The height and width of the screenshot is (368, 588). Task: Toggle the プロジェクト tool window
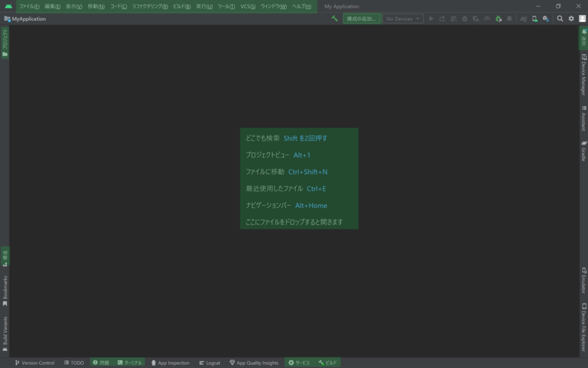(5, 43)
